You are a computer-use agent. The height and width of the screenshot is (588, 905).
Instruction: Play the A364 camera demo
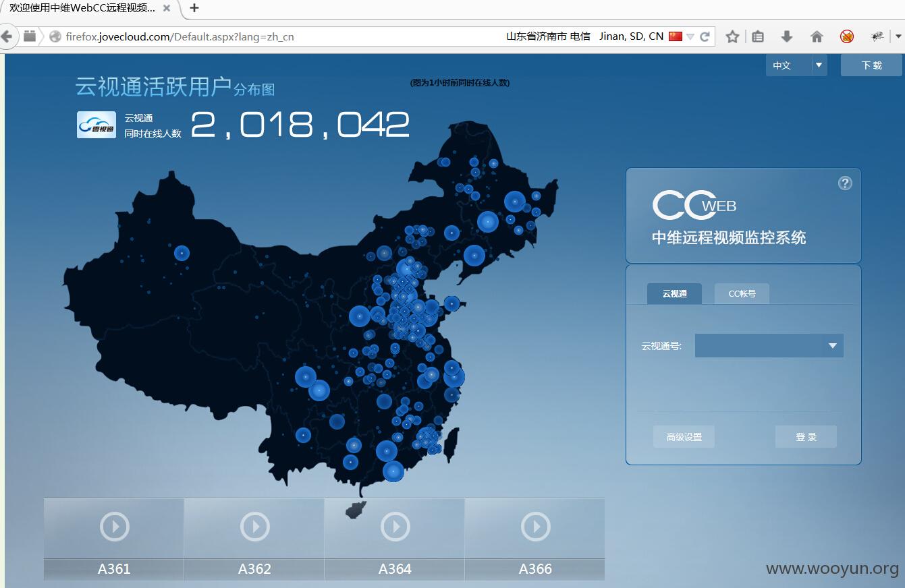pos(395,527)
